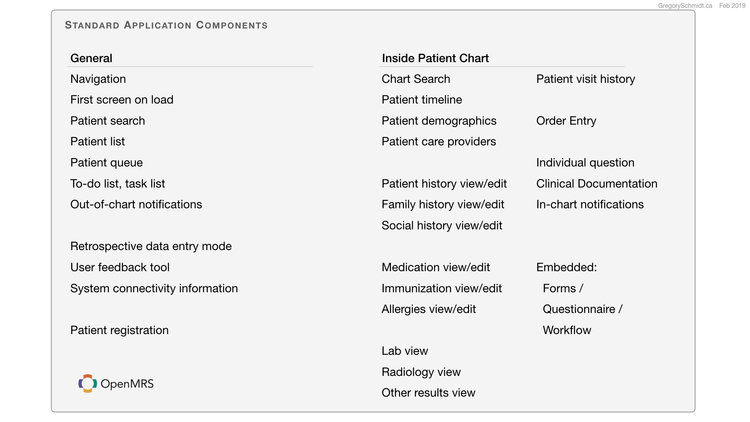Click Order Entry item

coord(566,121)
